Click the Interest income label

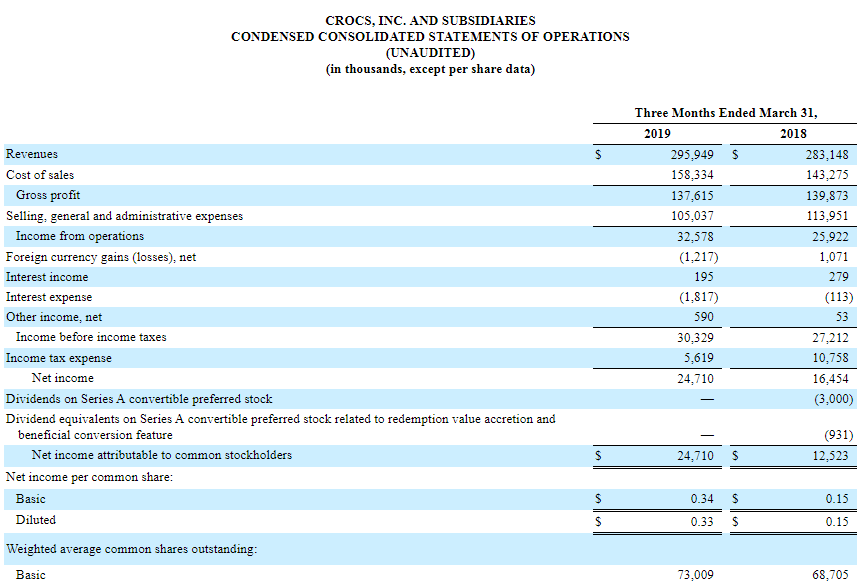pos(47,277)
